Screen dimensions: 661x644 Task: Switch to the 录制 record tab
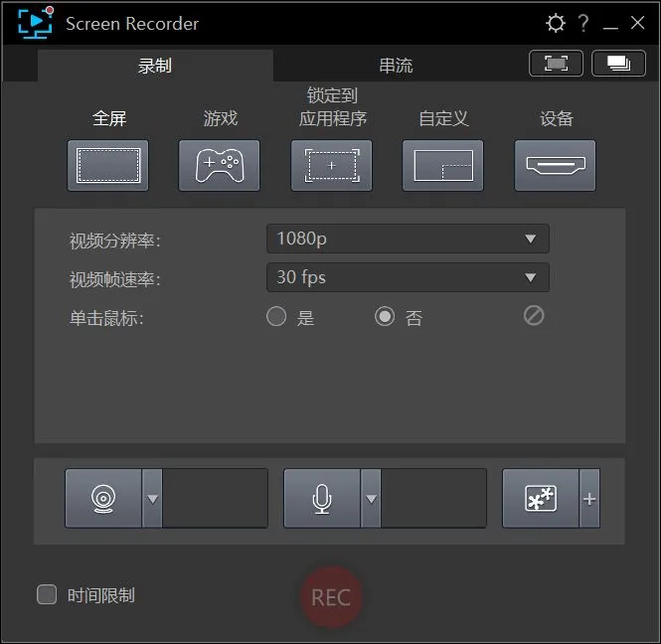(x=155, y=66)
